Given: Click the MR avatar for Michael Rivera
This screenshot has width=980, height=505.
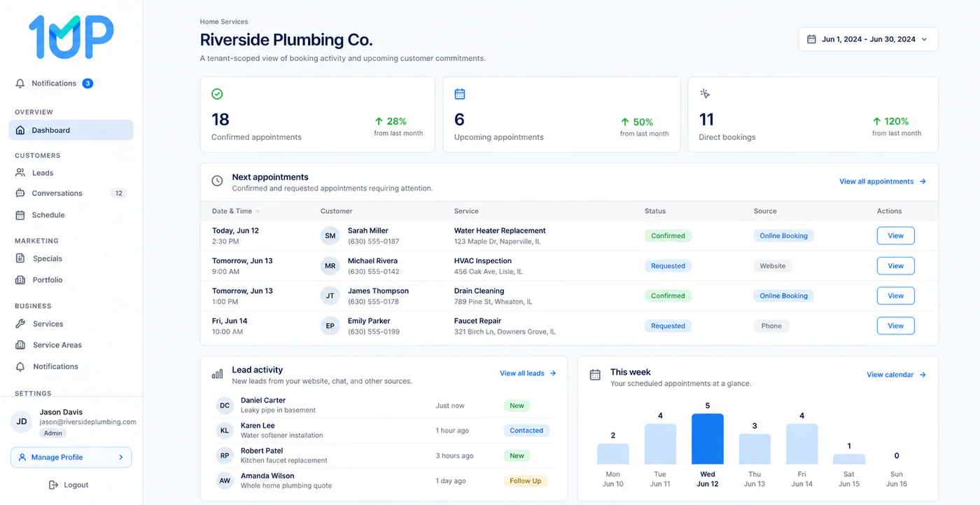Looking at the screenshot, I should tap(330, 266).
